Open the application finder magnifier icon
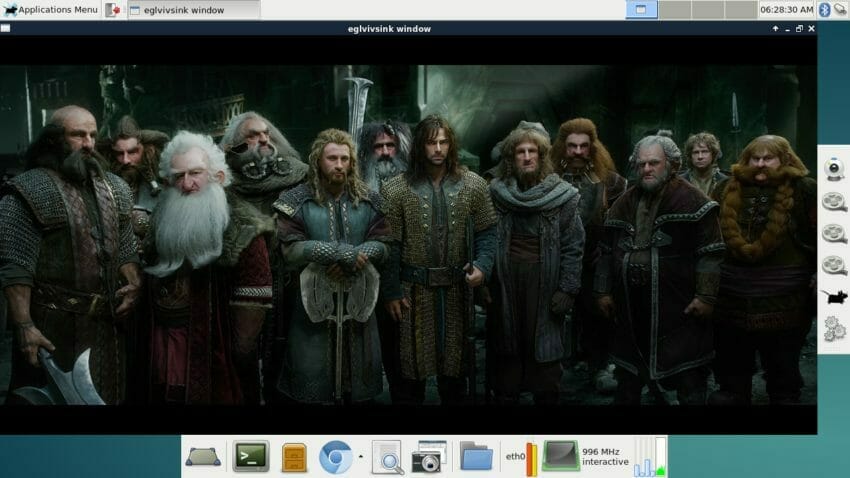This screenshot has width=850, height=478. pyautogui.click(x=388, y=457)
